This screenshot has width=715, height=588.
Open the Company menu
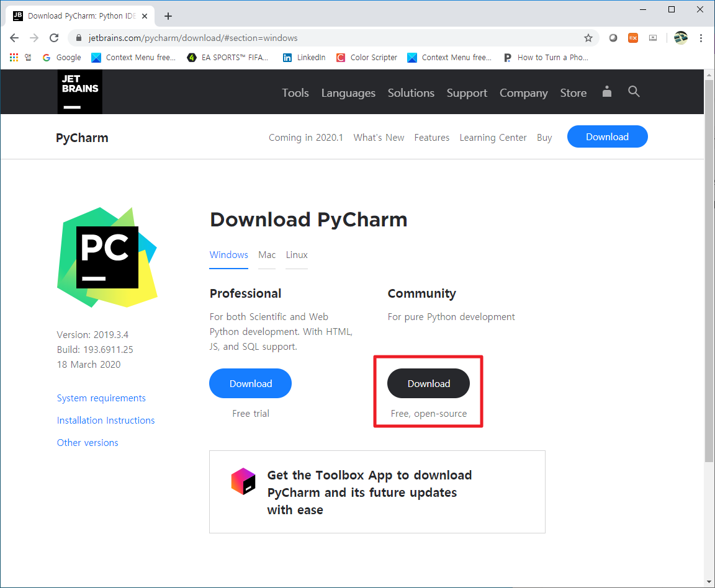[x=523, y=92]
